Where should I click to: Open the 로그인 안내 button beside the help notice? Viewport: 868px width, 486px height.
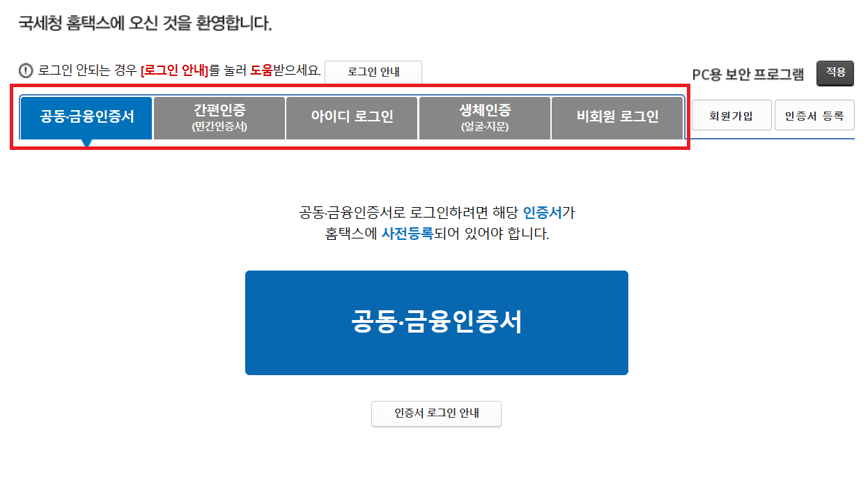coord(373,71)
